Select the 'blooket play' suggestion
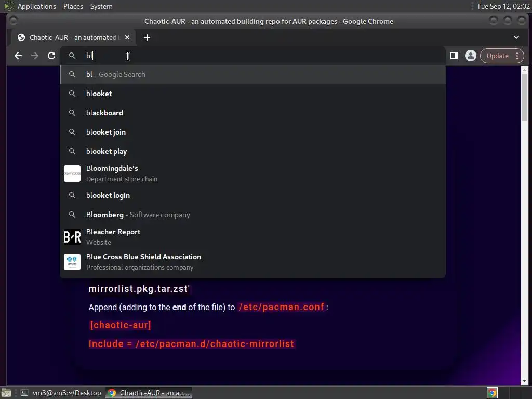Viewport: 532px width, 399px height. tap(253, 151)
